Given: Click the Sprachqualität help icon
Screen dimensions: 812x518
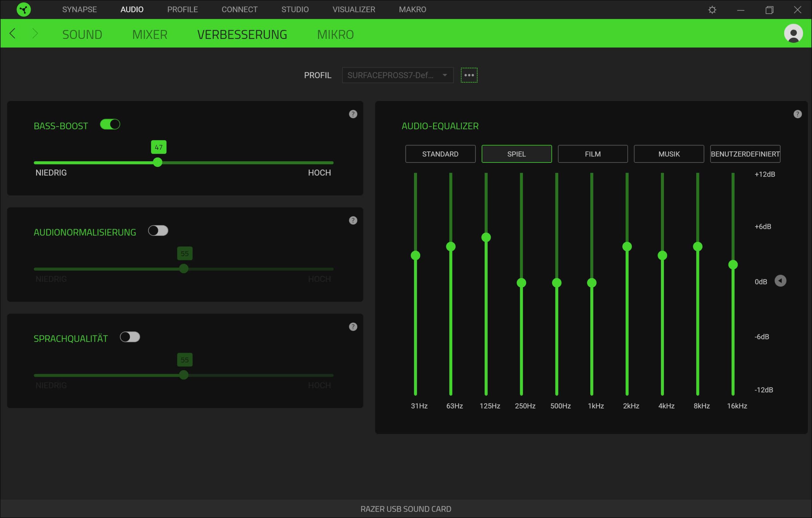Looking at the screenshot, I should click(353, 327).
